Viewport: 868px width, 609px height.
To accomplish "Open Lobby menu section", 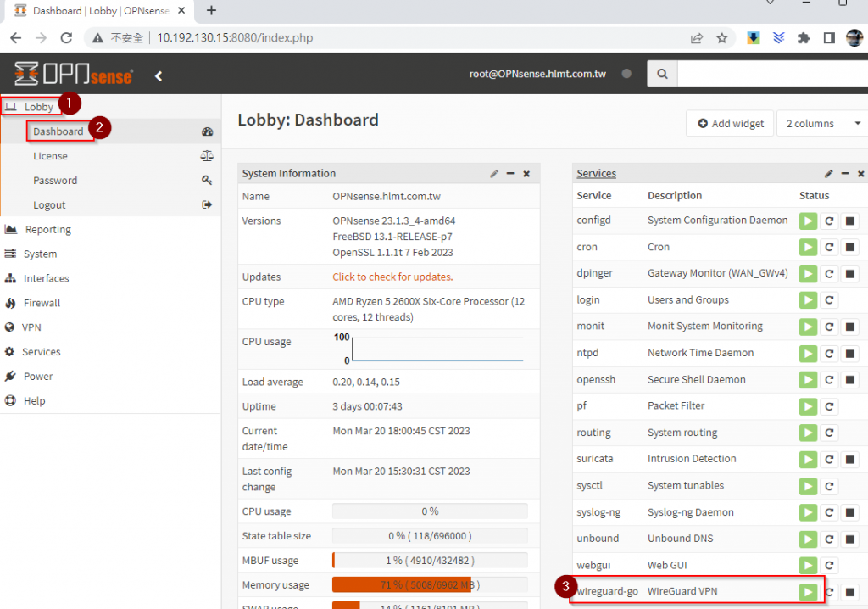I will click(38, 106).
